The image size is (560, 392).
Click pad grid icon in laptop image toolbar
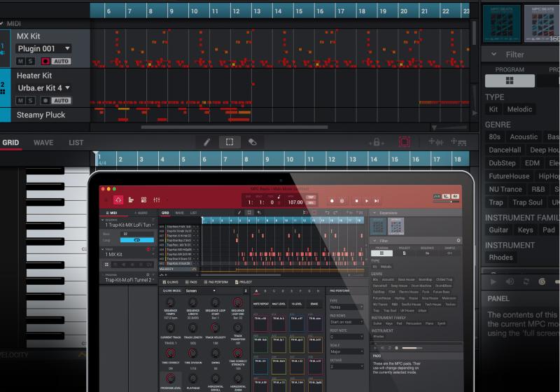[143, 200]
